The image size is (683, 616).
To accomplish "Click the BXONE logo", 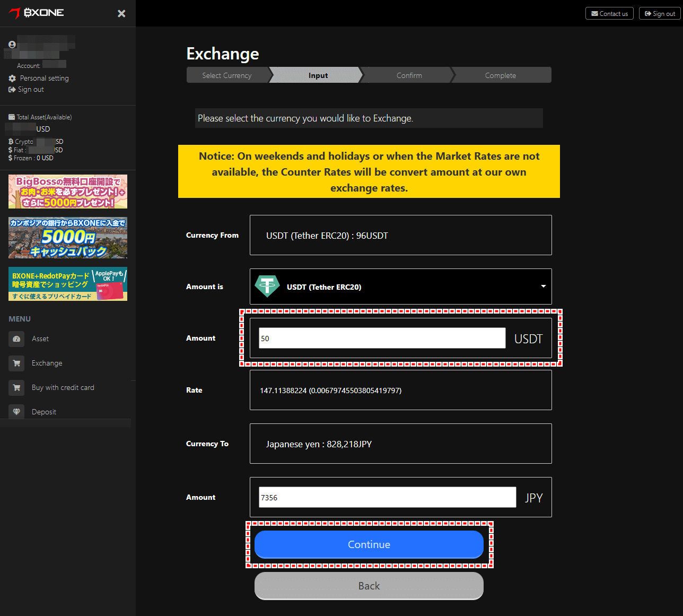I will point(37,13).
